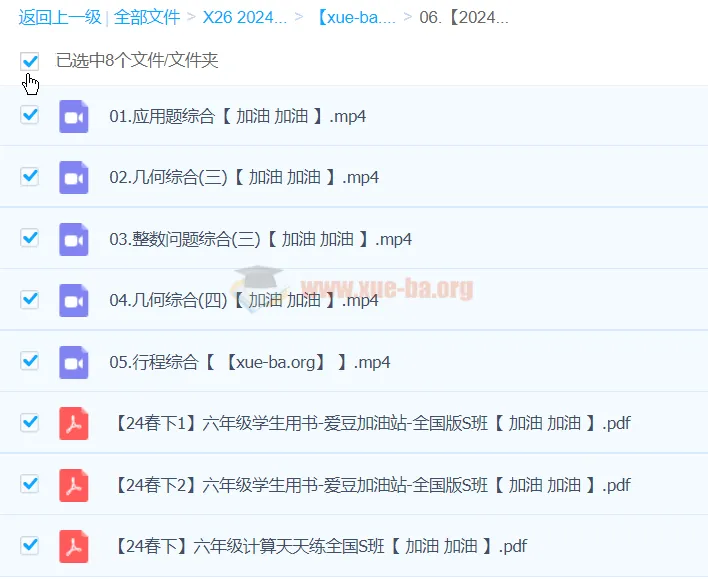Viewport: 708px width, 579px height.
Task: Click the video icon for 02.几何综合(三)
Action: [74, 178]
